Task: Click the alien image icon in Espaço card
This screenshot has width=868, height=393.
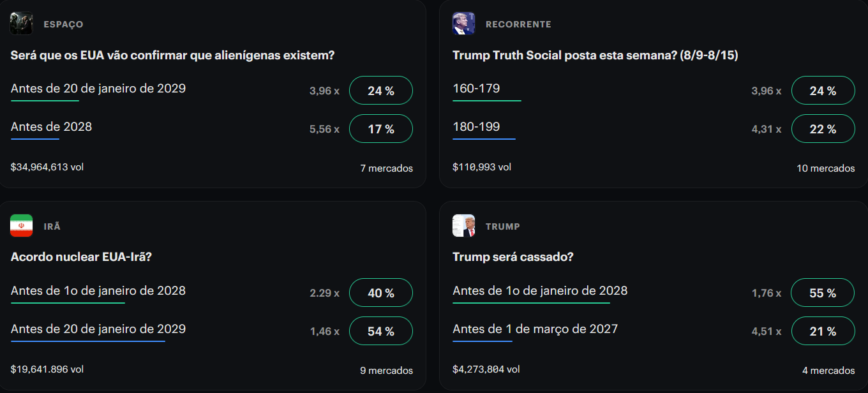Action: click(x=21, y=24)
